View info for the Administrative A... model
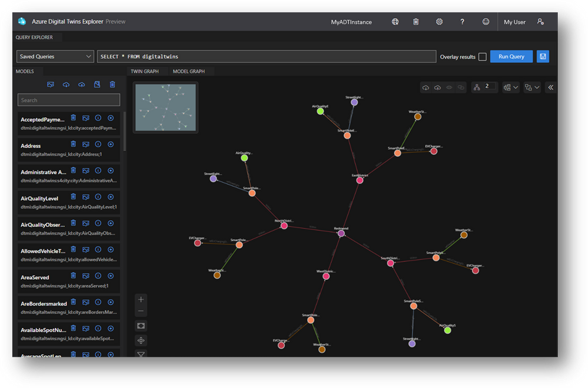This screenshot has width=588, height=388. coord(98,170)
